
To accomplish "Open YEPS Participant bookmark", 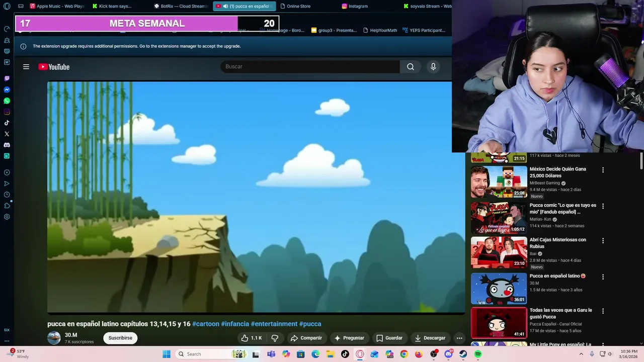I will [424, 30].
